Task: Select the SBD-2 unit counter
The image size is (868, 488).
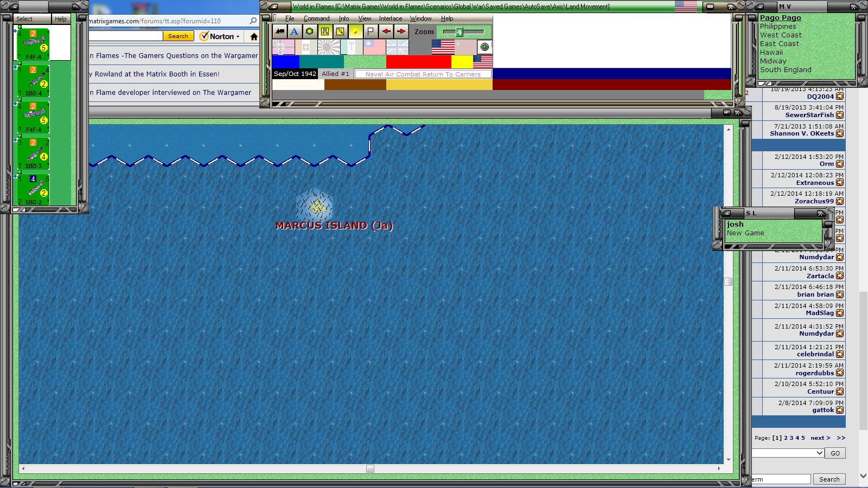Action: [34, 189]
